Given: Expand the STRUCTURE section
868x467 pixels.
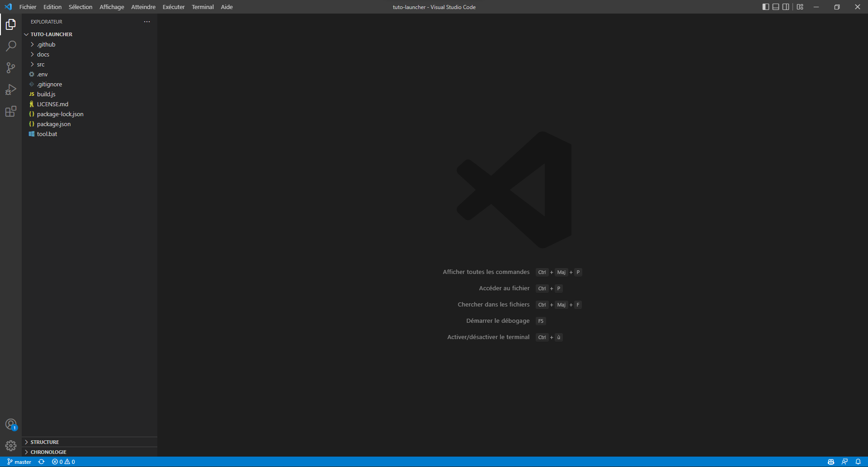Looking at the screenshot, I should 90,442.
